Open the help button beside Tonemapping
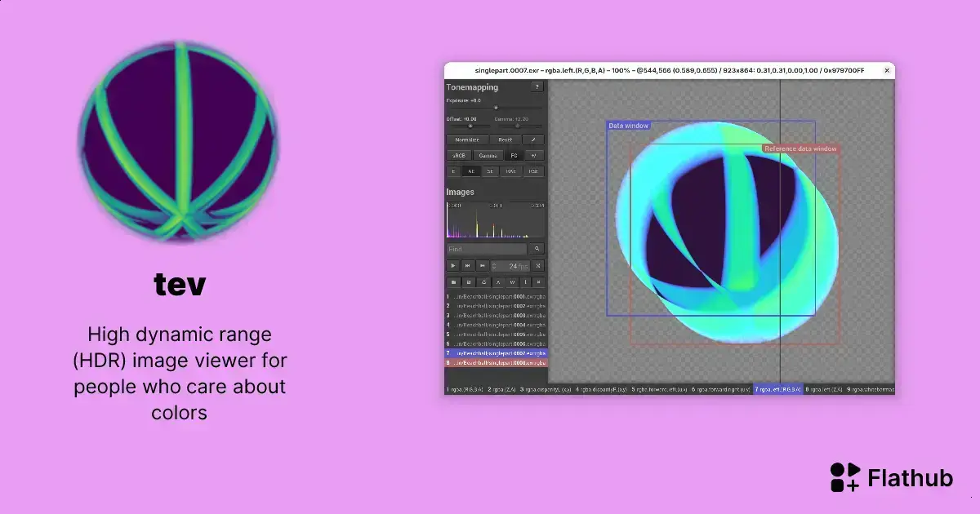The width and height of the screenshot is (980, 514). coord(537,87)
